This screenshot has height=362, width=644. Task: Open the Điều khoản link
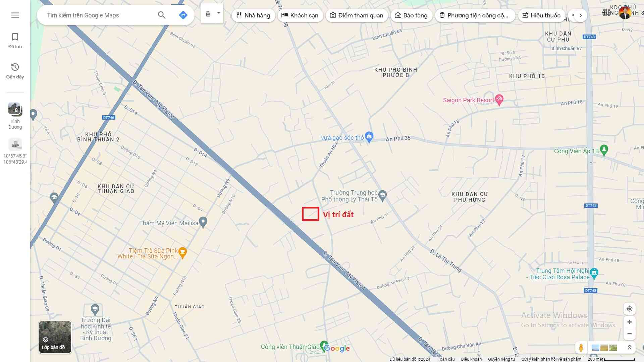pos(471,359)
